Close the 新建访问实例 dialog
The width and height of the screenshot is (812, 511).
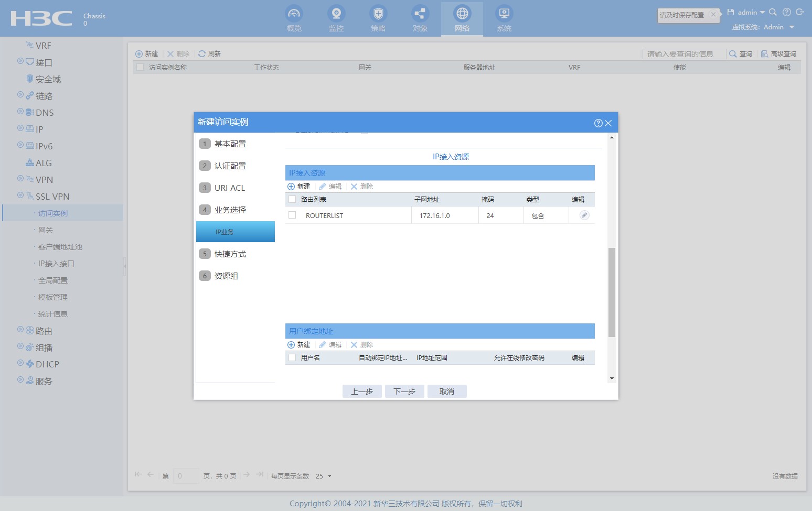tap(608, 123)
